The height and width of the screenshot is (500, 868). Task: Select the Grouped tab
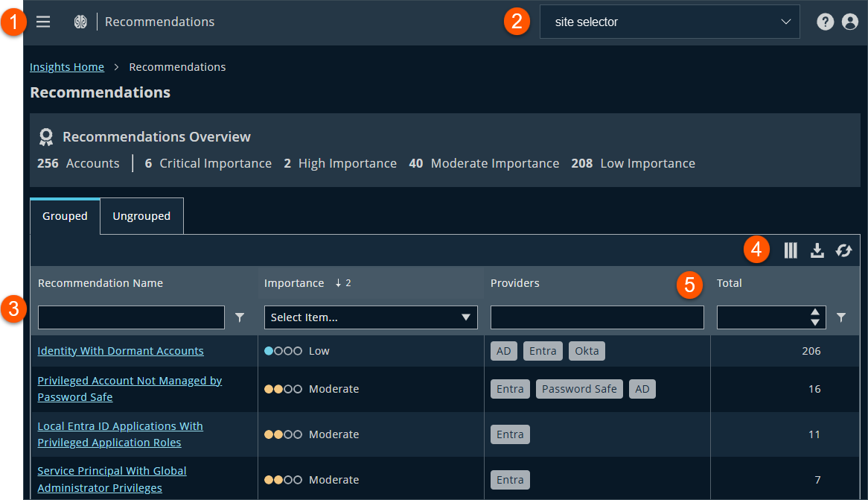coord(64,215)
